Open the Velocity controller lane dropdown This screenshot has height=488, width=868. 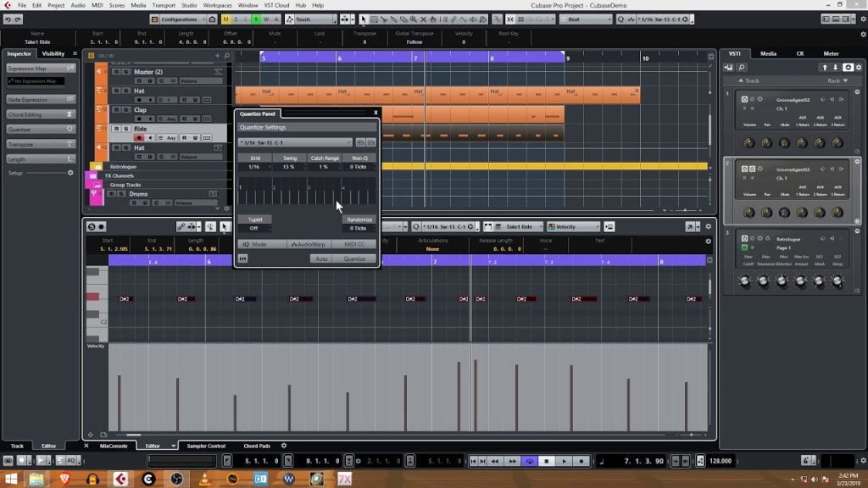point(574,226)
